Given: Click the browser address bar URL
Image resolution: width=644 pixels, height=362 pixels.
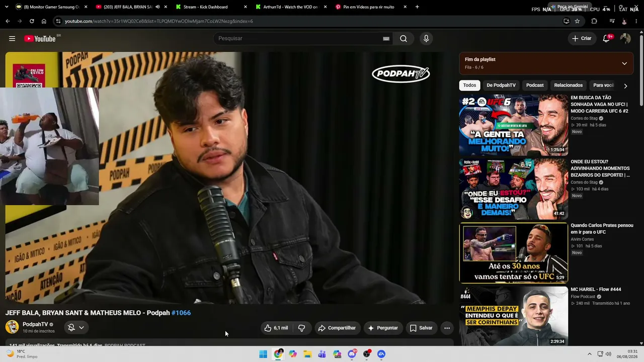Looking at the screenshot, I should (x=159, y=21).
